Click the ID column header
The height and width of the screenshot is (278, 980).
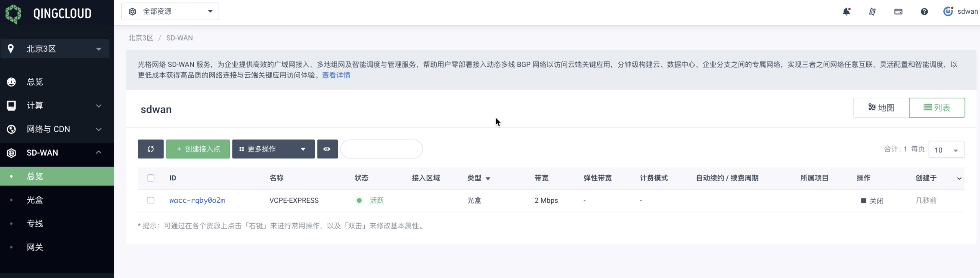(x=173, y=178)
